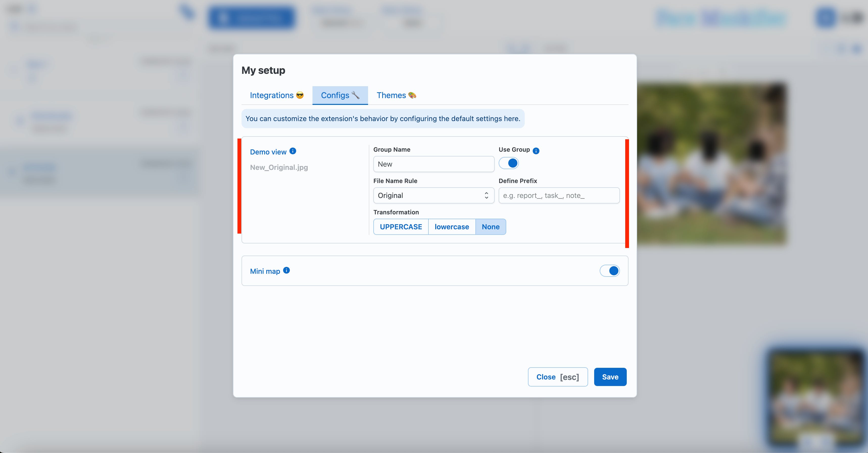Click the New_Original.jpg preview filename
Viewport: 868px width, 453px height.
pos(279,167)
